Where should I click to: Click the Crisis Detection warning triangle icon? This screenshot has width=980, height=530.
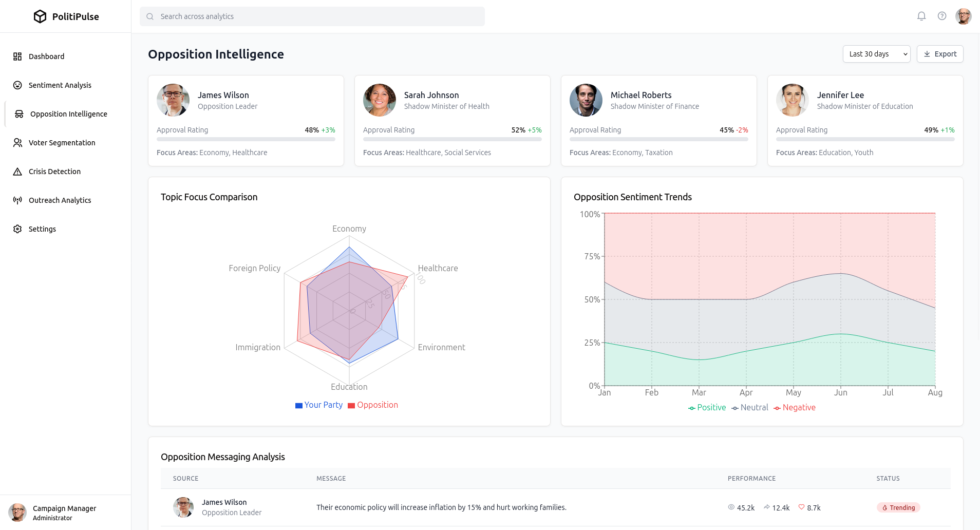point(17,172)
